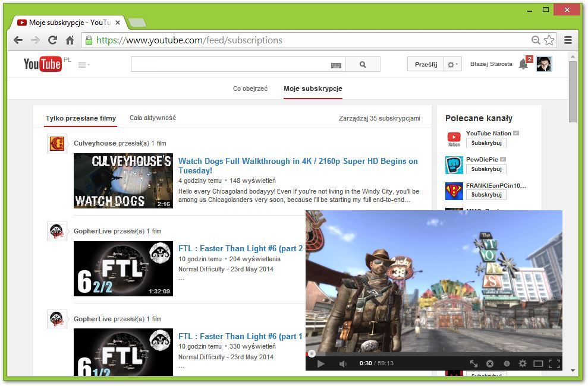588x386 pixels.
Task: Toggle the theater mode rectangle icon
Action: point(538,363)
